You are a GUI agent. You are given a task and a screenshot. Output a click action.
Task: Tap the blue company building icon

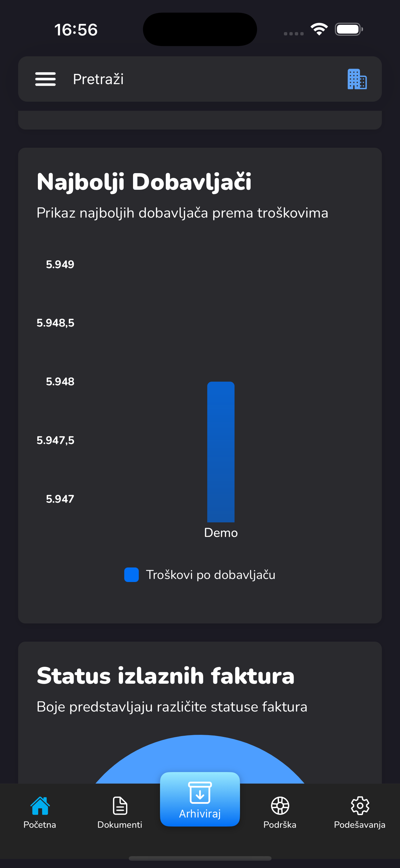[357, 79]
